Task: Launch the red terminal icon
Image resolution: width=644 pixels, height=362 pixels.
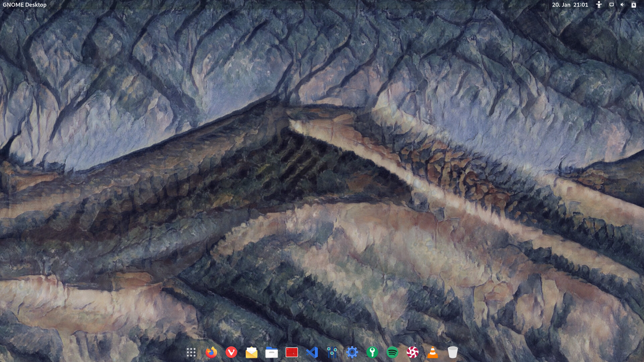Action: click(291, 352)
